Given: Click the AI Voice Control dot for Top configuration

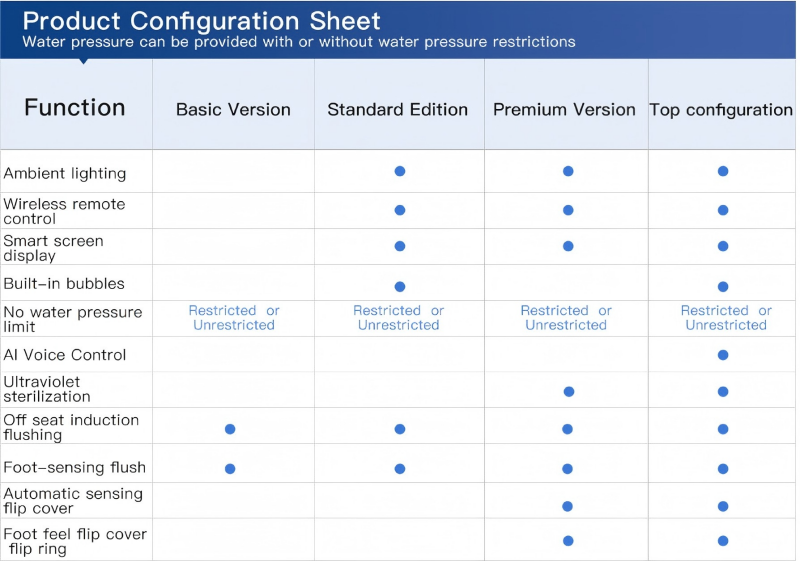Looking at the screenshot, I should [723, 355].
